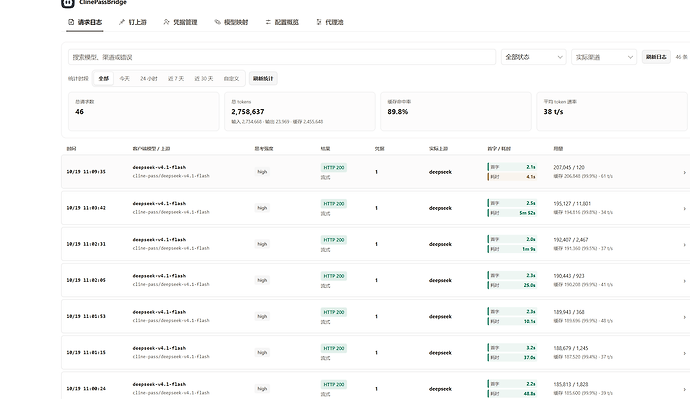This screenshot has width=690, height=399.
Task: Click the usage value 188,679 / 1,245
Action: pos(571,348)
